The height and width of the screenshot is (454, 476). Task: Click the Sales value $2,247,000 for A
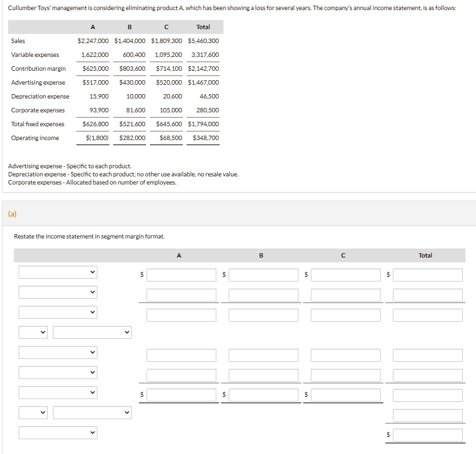pyautogui.click(x=93, y=41)
